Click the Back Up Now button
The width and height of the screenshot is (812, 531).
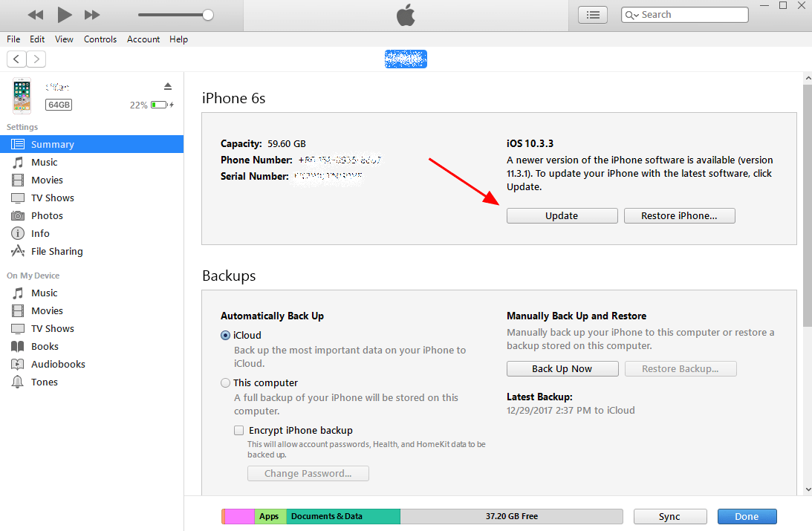pyautogui.click(x=562, y=369)
